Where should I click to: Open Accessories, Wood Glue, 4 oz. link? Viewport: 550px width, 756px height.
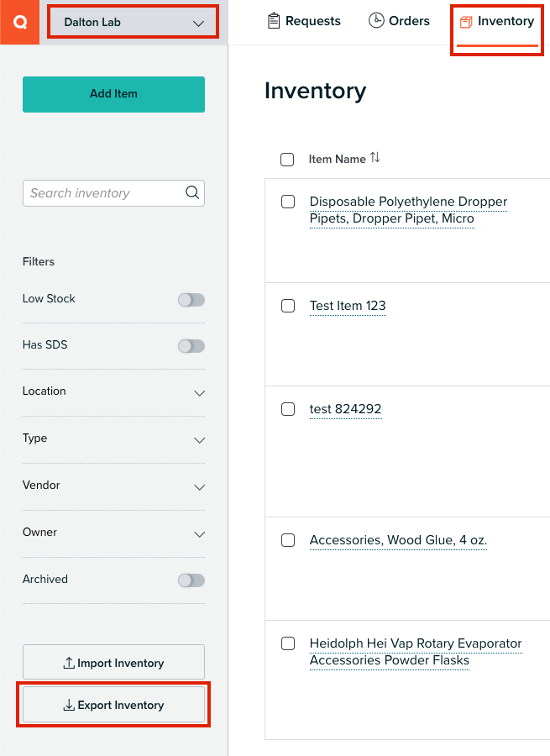point(398,540)
